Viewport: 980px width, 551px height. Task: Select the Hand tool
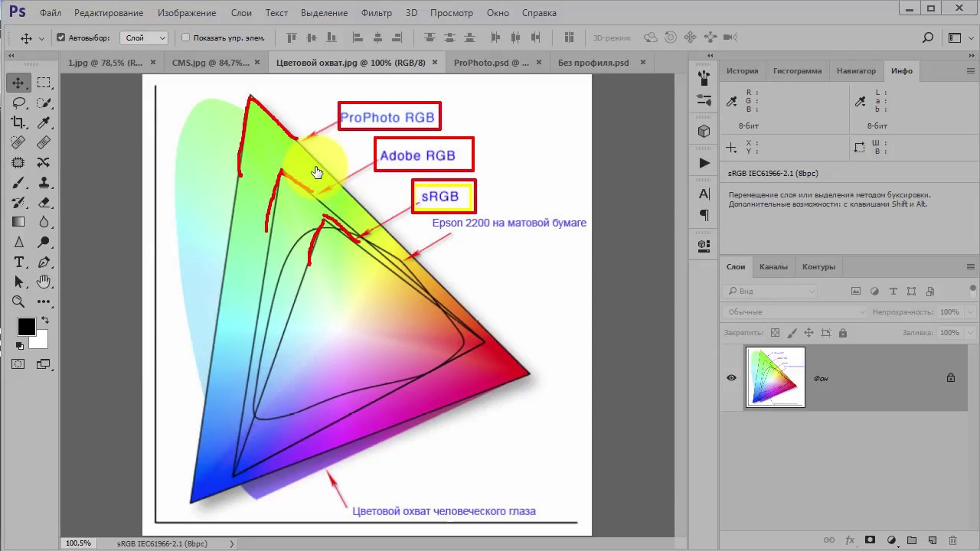pos(44,282)
